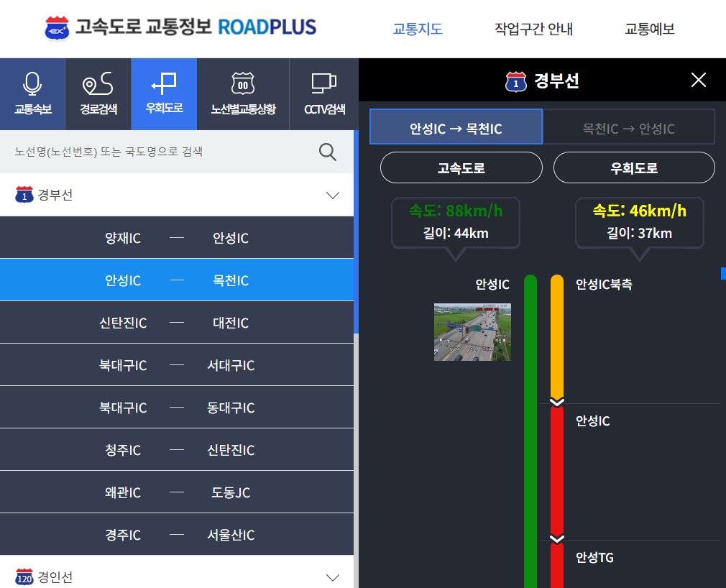726x588 pixels.
Task: Select the 우회도로 detour flag icon
Action: (163, 93)
